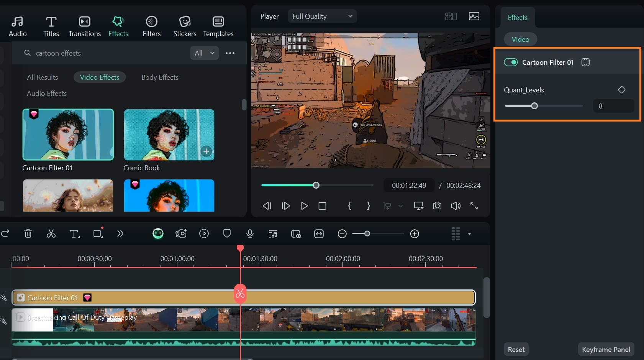Disable the Cartoon Filter 01 toggle

pos(511,62)
